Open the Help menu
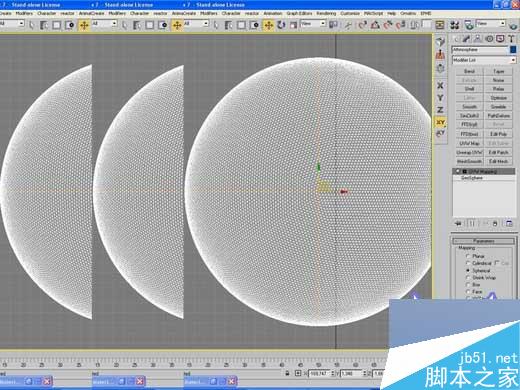The height and width of the screenshot is (390, 520). point(391,13)
